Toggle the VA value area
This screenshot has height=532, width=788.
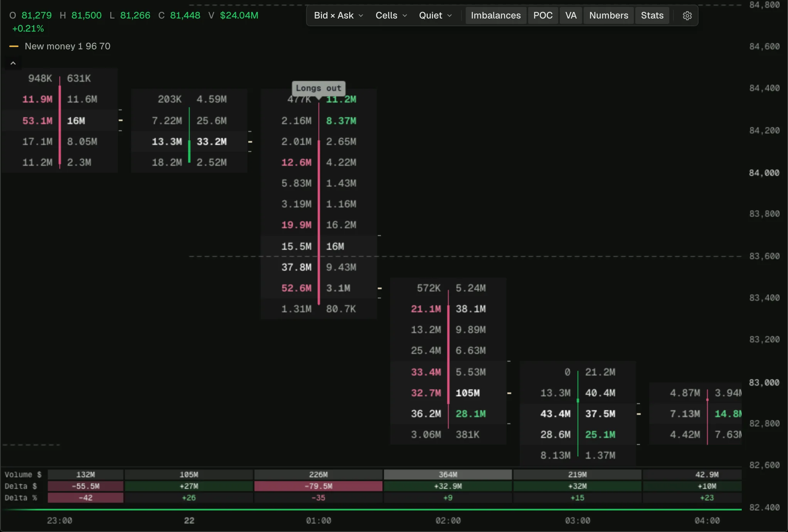[x=571, y=15]
